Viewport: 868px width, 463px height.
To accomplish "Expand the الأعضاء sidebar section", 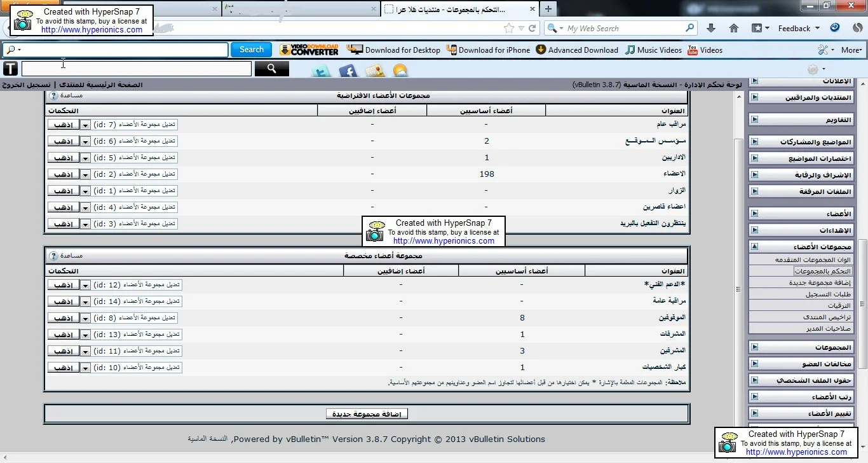I will click(754, 214).
